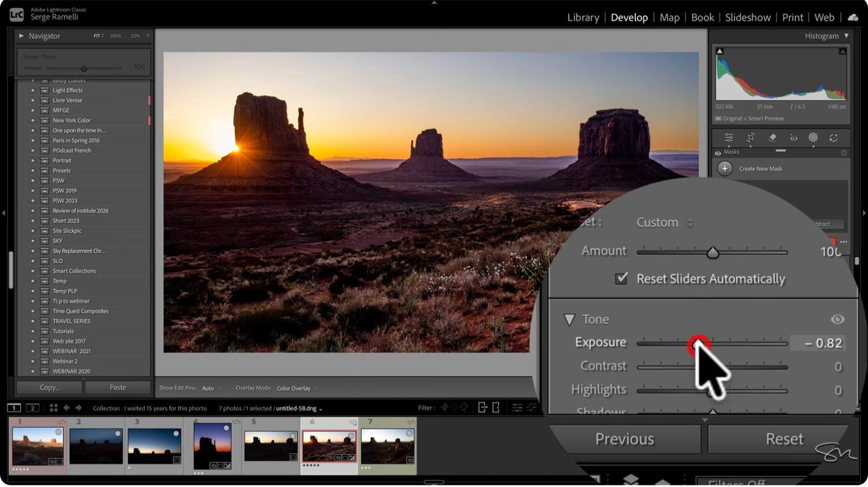The width and height of the screenshot is (868, 487).
Task: Switch filmstrip to Grid view icon
Action: click(x=53, y=408)
